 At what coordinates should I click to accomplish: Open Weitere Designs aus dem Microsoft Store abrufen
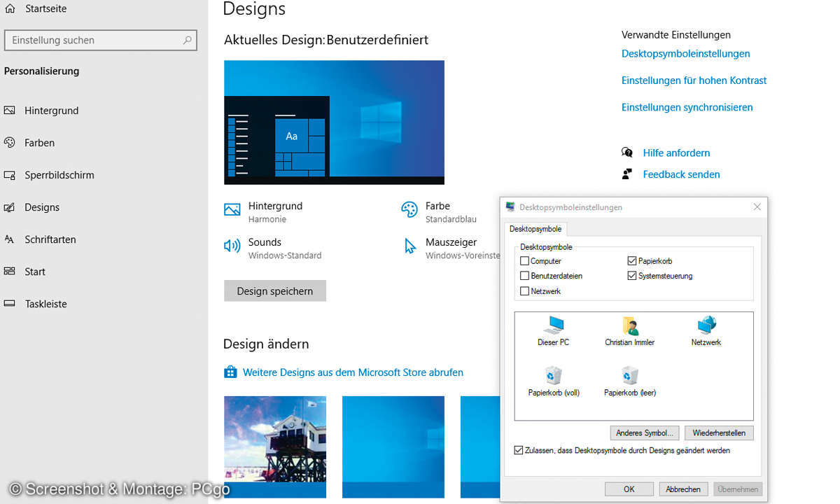pyautogui.click(x=353, y=372)
